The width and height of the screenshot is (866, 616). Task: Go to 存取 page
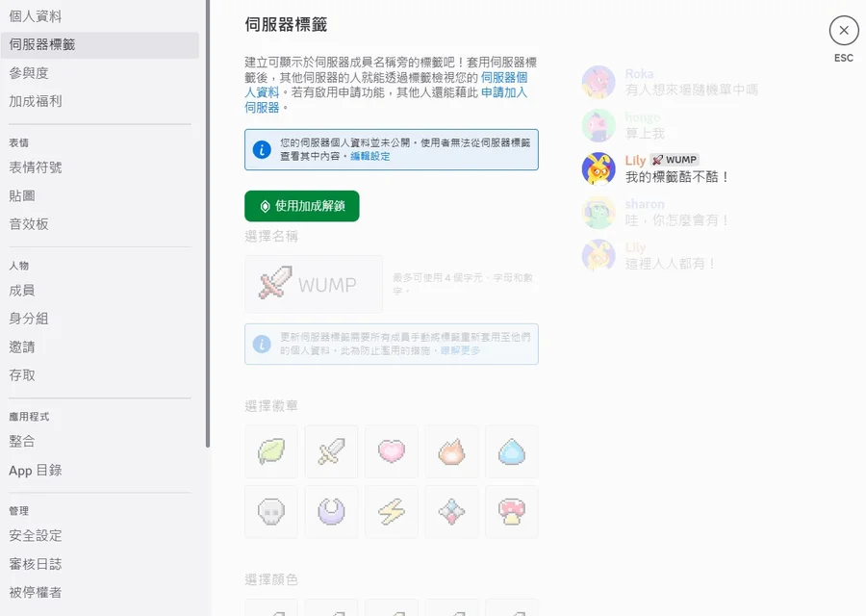pyautogui.click(x=100, y=375)
